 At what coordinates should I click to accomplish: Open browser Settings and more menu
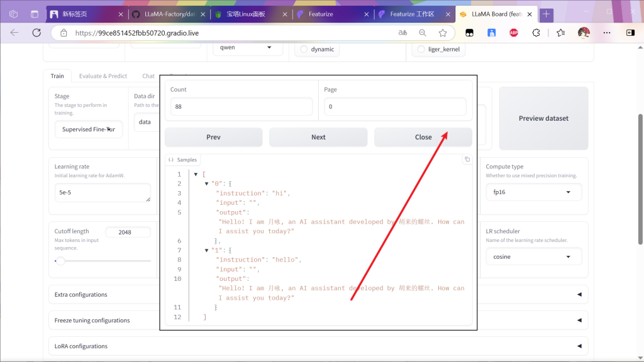pyautogui.click(x=607, y=33)
